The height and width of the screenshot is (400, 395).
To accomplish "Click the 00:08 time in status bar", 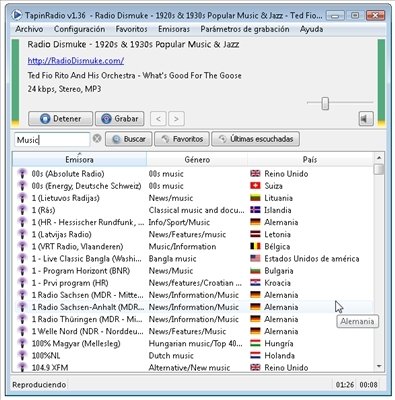I will coord(368,385).
